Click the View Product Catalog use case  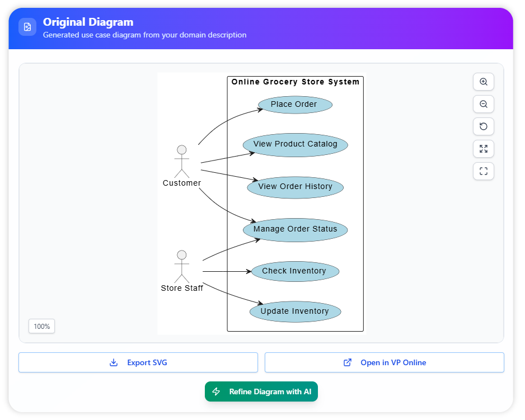pos(295,144)
